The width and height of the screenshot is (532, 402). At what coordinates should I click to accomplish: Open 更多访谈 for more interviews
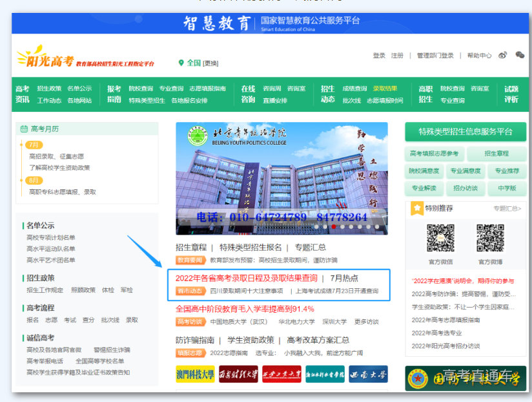[366, 322]
